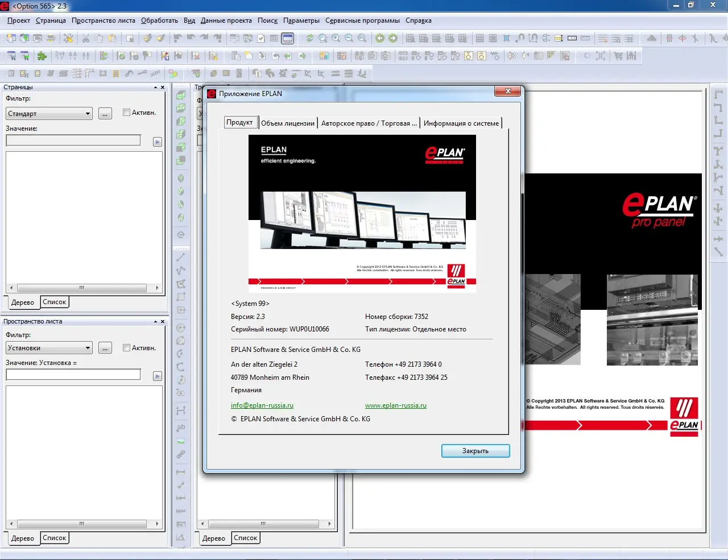Image resolution: width=728 pixels, height=560 pixels.
Task: Open the info@eplan-russia.ru email link
Action: [x=262, y=405]
